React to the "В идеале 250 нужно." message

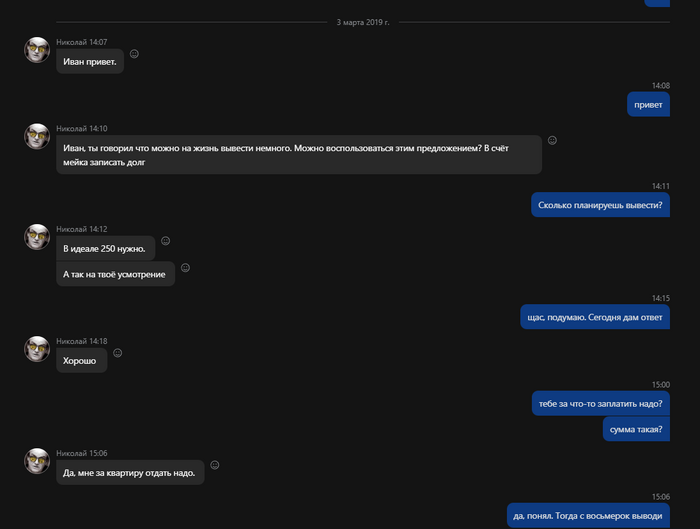165,241
